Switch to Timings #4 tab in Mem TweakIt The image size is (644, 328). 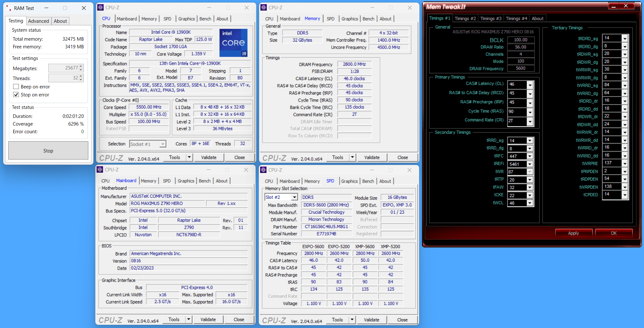(x=516, y=19)
